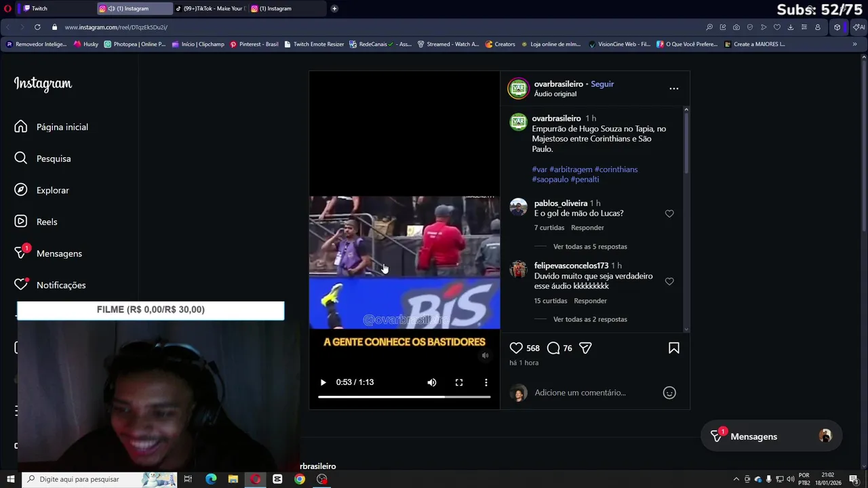Open CapCut from taskbar

coord(277,479)
